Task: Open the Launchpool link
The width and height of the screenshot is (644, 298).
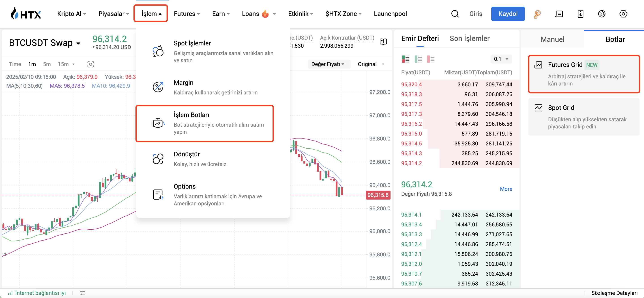Action: pos(390,14)
